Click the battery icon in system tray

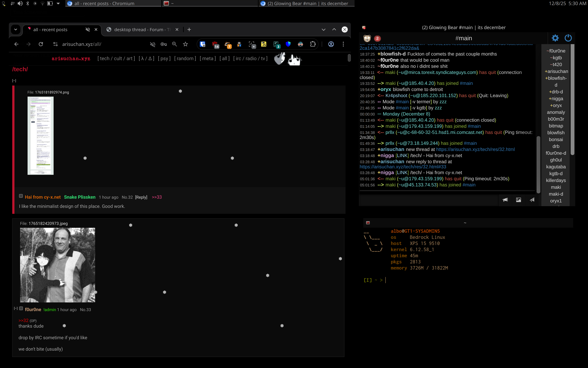pos(50,3)
